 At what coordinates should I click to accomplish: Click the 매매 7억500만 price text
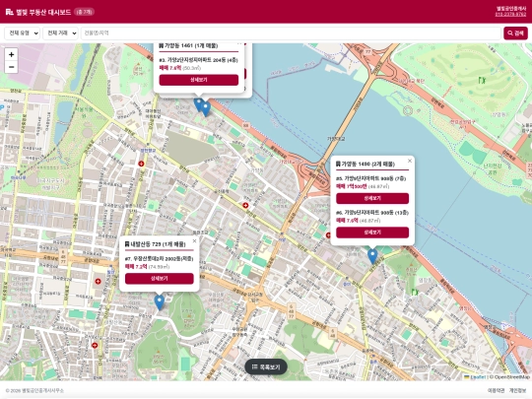[x=351, y=186]
